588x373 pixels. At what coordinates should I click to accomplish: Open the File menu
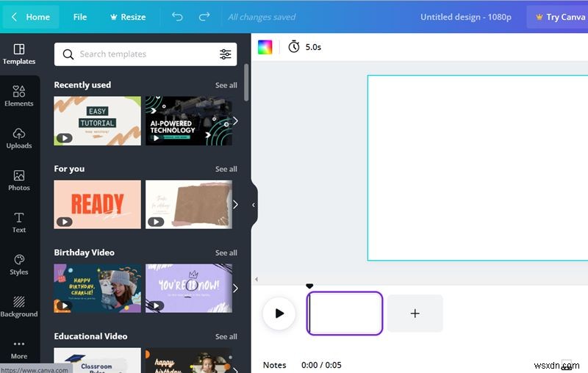pyautogui.click(x=80, y=17)
